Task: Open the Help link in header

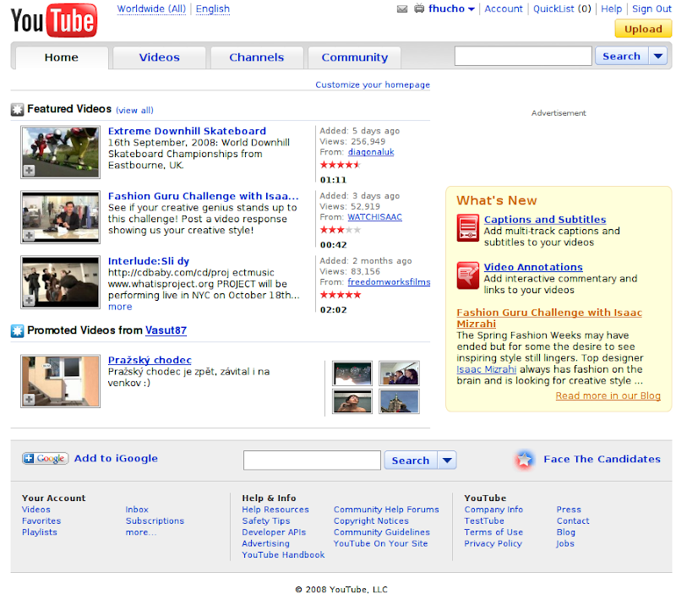Action: 611,8
